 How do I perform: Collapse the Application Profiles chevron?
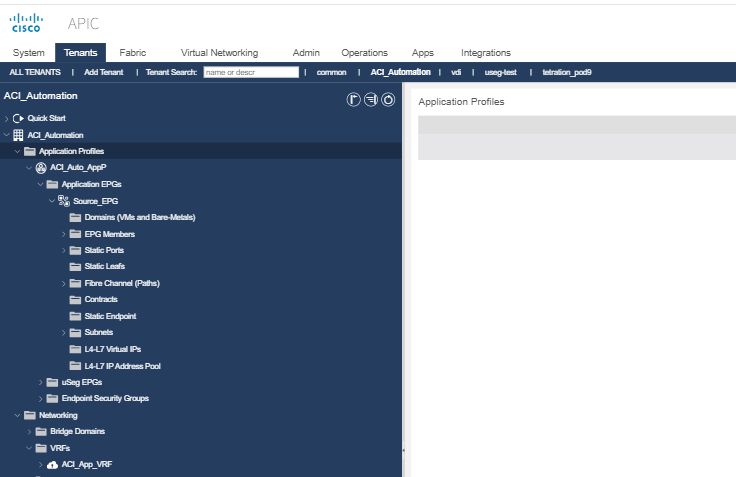[x=18, y=151]
